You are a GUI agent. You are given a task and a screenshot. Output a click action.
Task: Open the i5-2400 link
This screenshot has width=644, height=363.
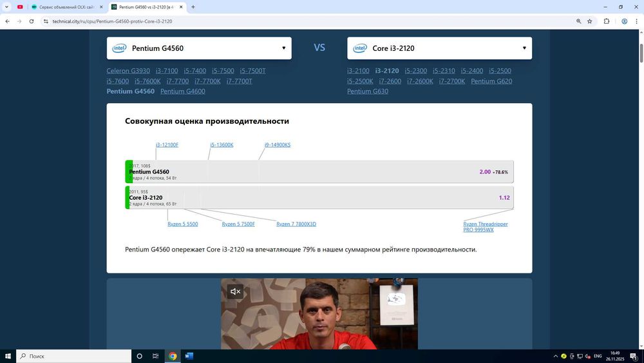pyautogui.click(x=472, y=71)
